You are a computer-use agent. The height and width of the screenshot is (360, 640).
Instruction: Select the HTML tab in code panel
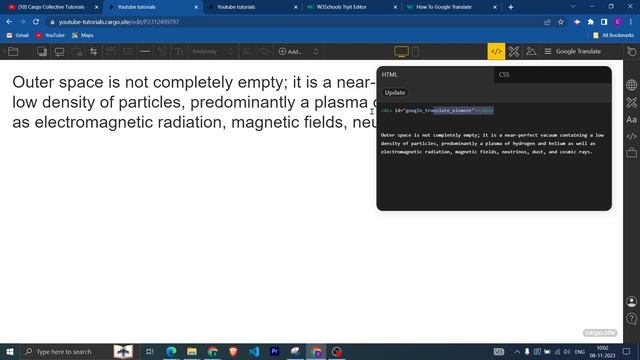[x=435, y=75]
